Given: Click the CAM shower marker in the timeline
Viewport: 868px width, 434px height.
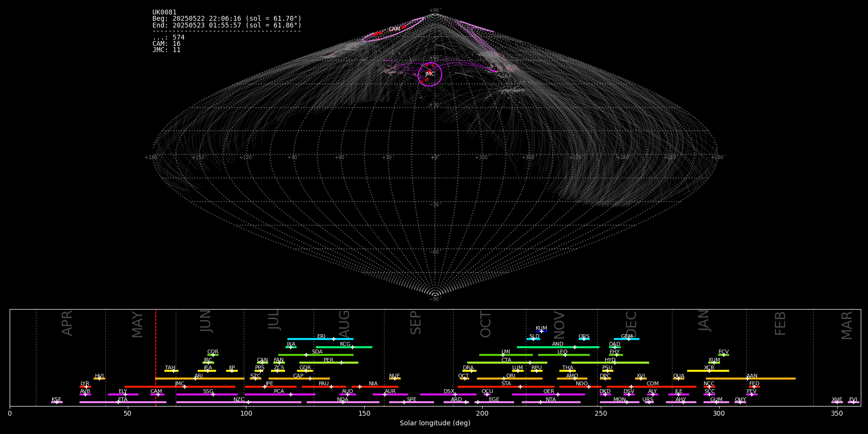Looking at the screenshot, I should [x=158, y=394].
